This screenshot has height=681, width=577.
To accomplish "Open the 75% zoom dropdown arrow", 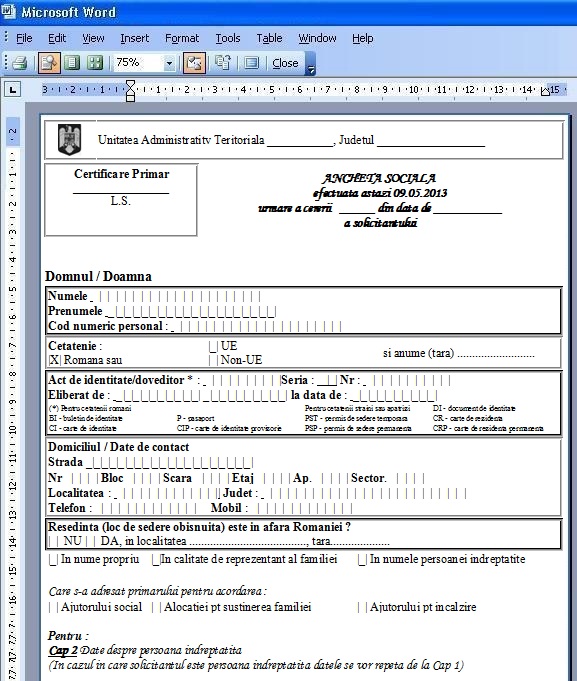I will tap(169, 63).
